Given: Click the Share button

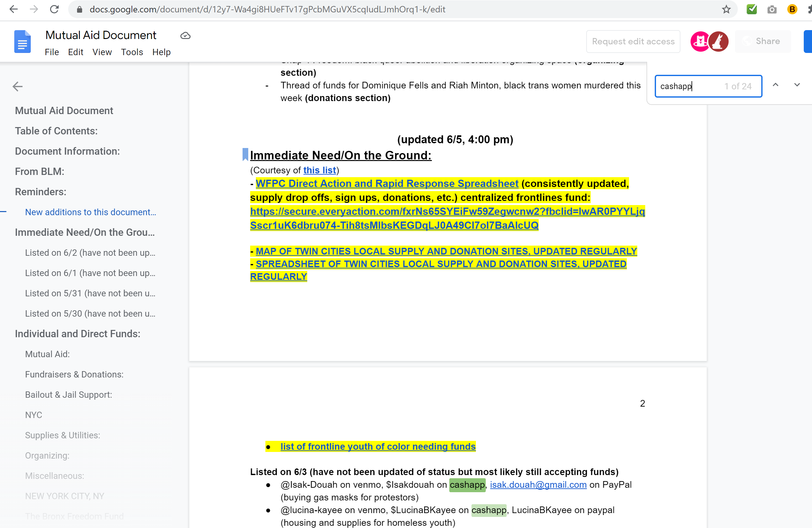Looking at the screenshot, I should pyautogui.click(x=763, y=41).
